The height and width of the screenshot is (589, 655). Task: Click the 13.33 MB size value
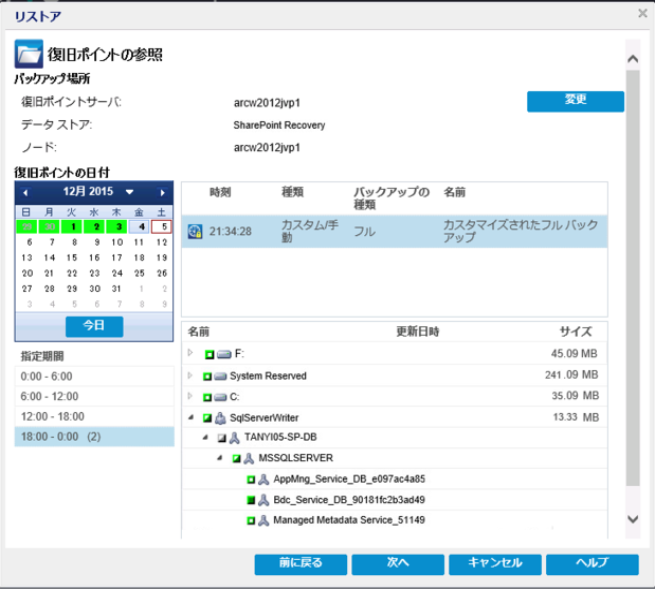576,417
